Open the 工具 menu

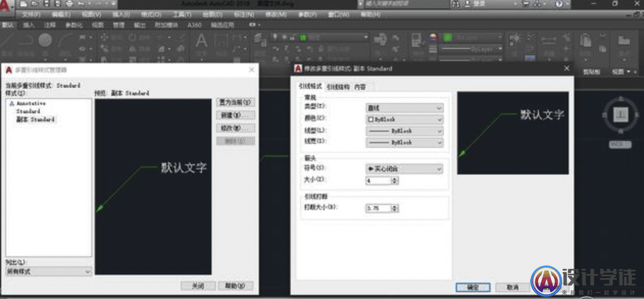[181, 15]
